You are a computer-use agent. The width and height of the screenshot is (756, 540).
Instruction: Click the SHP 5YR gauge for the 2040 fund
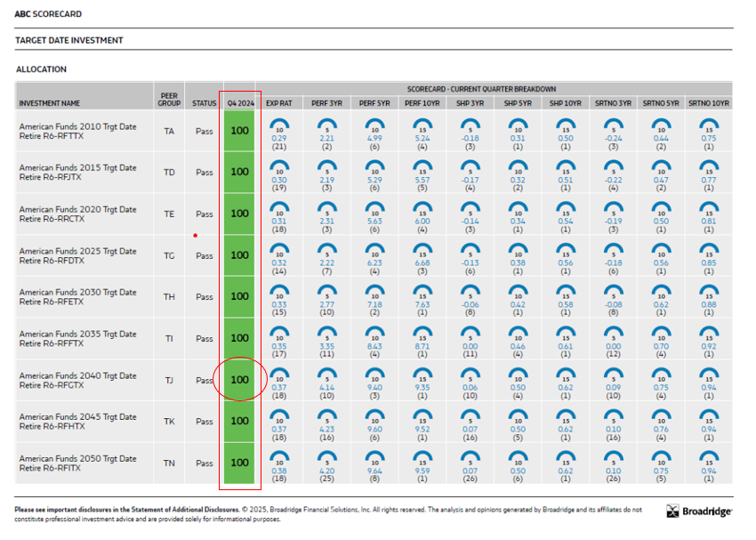point(518,375)
